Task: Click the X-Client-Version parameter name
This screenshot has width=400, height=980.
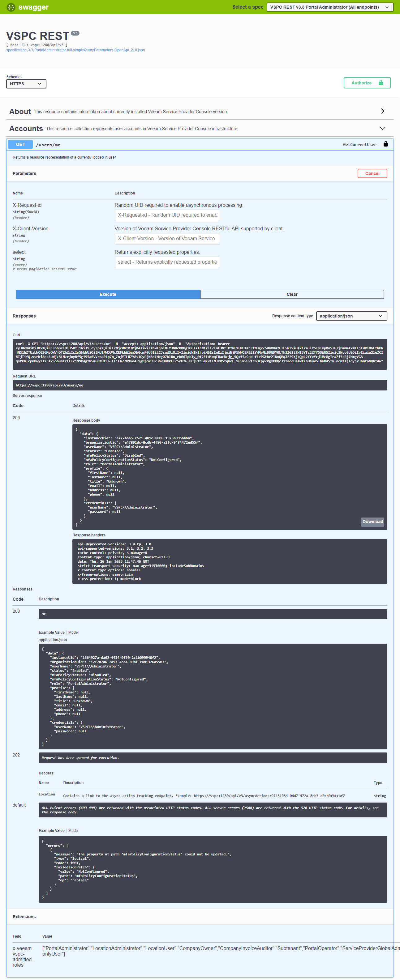Action: tap(30, 229)
